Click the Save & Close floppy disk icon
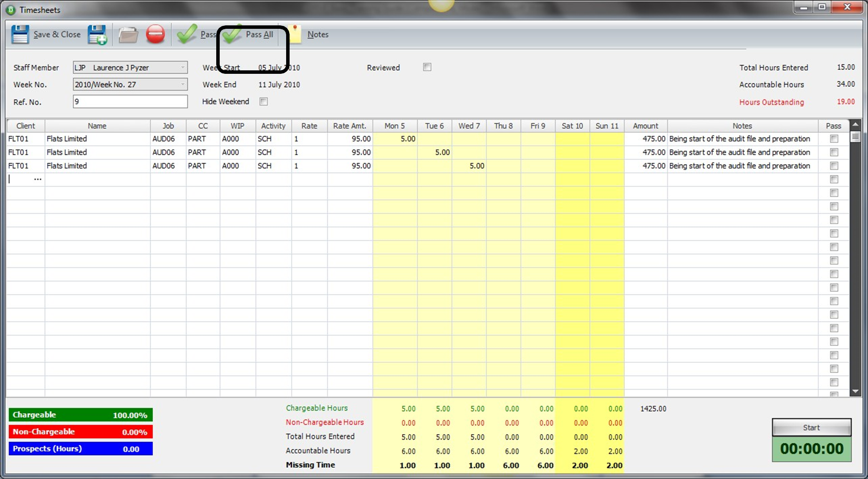This screenshot has height=479, width=868. (x=20, y=35)
